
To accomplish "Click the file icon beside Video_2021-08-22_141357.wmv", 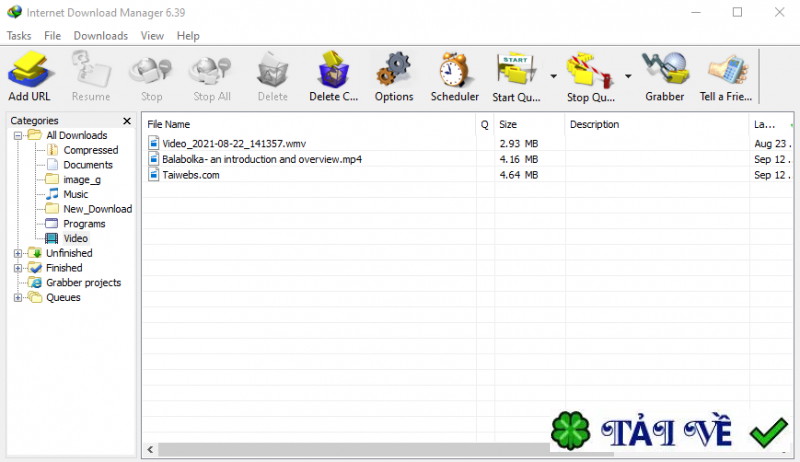I will tap(154, 143).
